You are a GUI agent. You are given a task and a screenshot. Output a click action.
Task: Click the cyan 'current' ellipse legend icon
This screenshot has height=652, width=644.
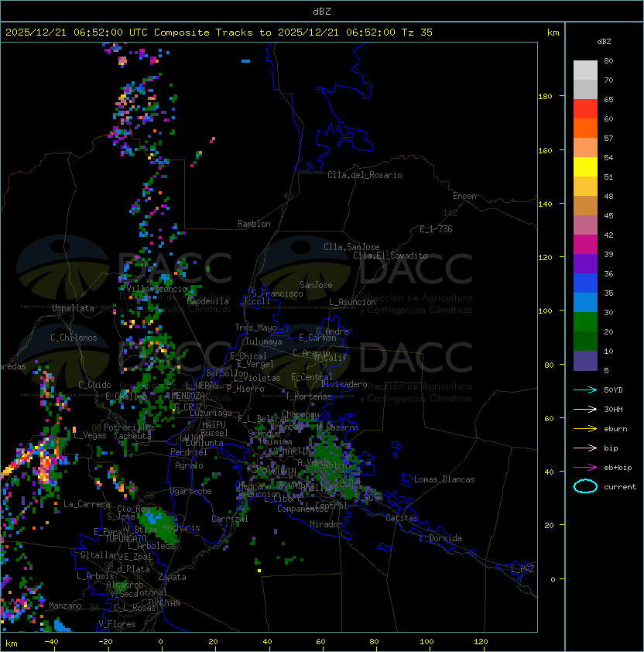pos(585,486)
